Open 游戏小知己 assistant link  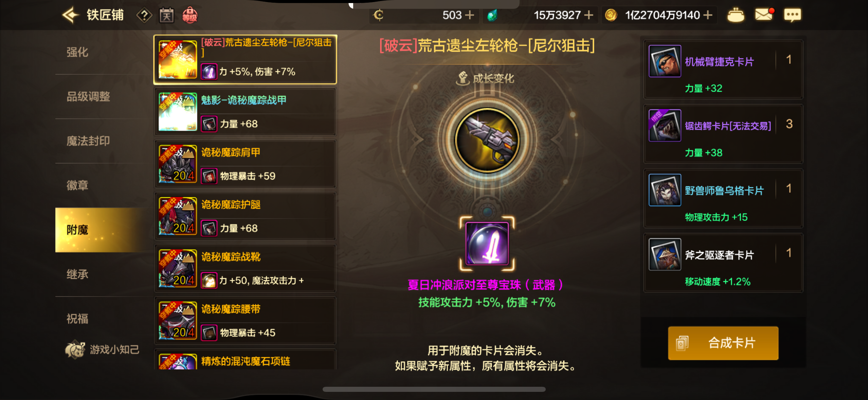point(103,349)
